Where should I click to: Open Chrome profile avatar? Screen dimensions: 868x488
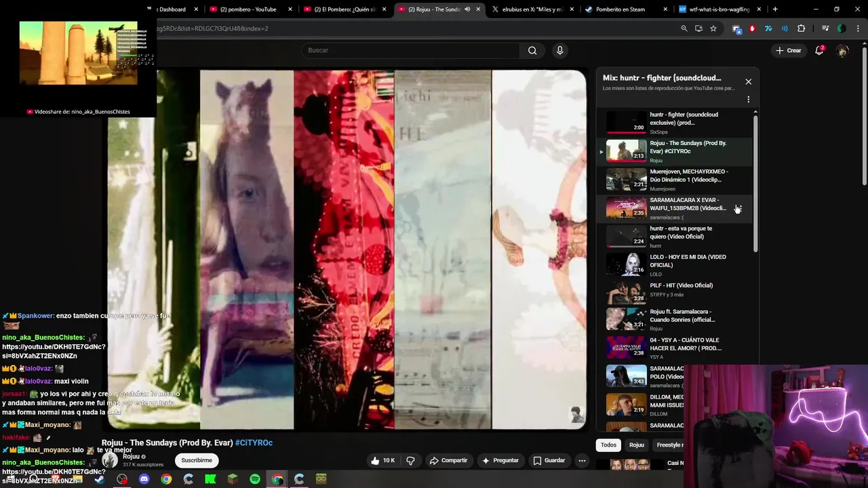(x=842, y=28)
